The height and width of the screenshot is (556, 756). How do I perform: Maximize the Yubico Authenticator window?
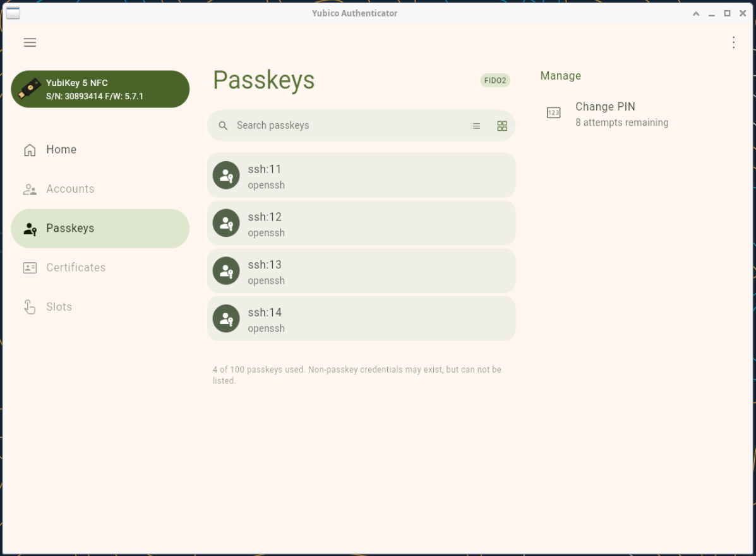click(727, 13)
